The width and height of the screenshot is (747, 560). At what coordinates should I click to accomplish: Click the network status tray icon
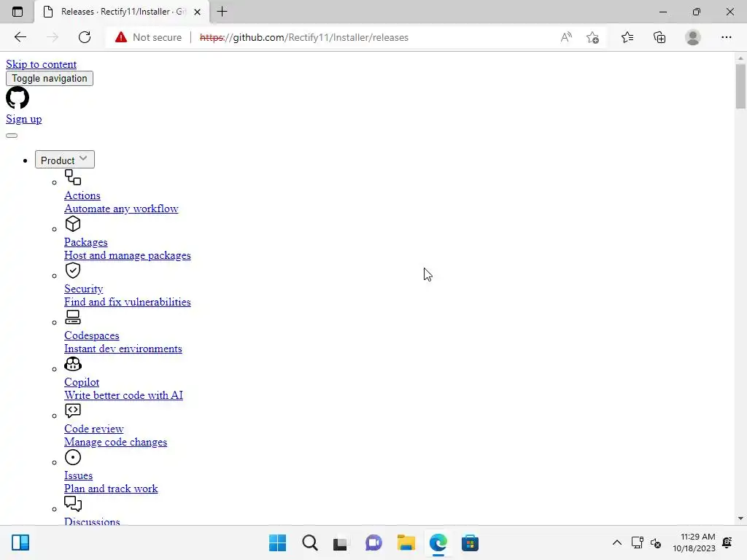coord(637,542)
